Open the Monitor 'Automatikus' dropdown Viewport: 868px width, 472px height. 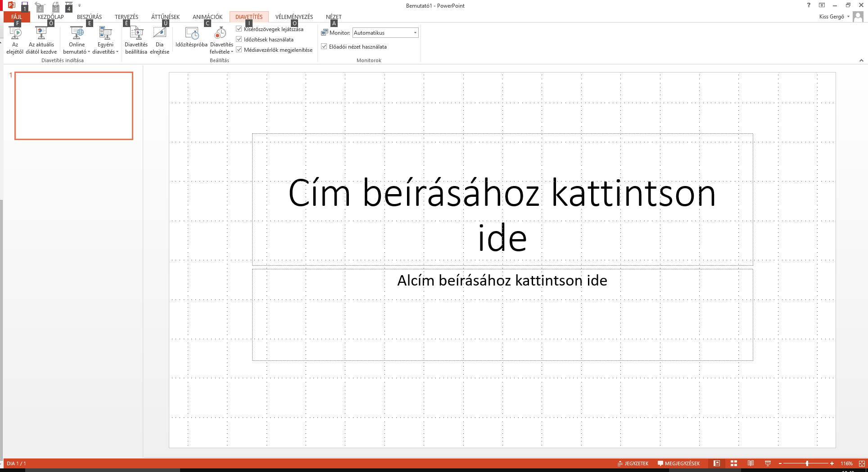click(x=415, y=33)
